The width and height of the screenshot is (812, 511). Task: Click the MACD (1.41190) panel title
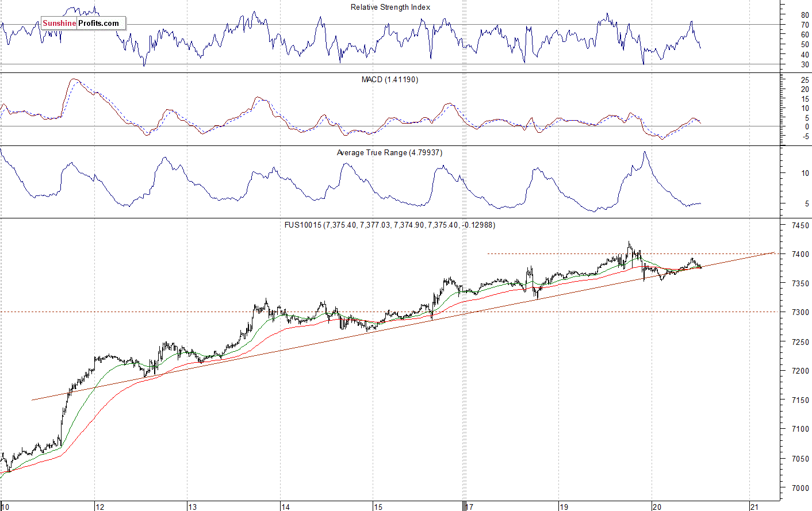click(390, 79)
